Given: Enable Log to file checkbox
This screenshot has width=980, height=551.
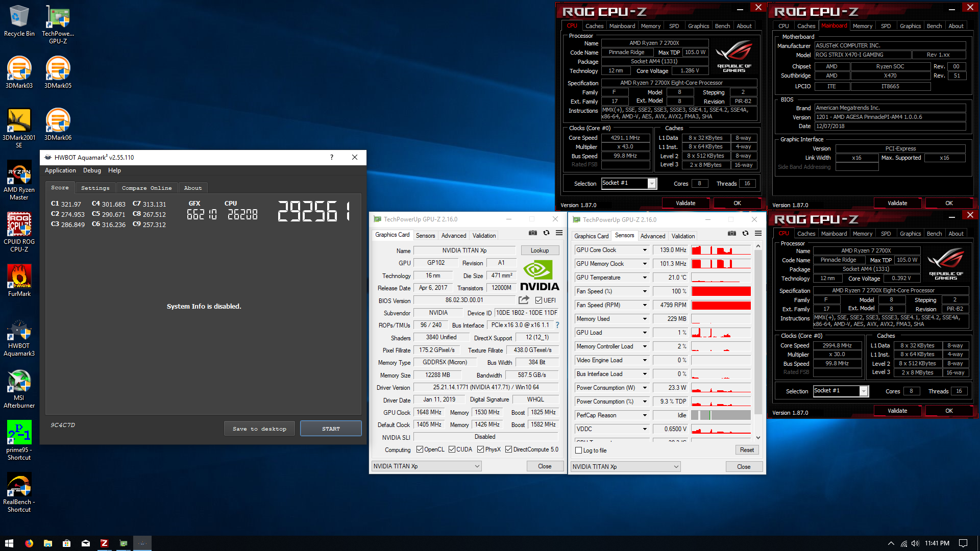Looking at the screenshot, I should tap(578, 450).
